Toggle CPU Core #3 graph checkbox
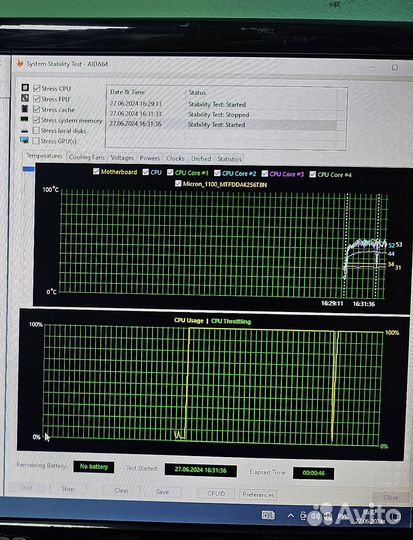Viewport: 413px width, 540px height. pyautogui.click(x=265, y=174)
